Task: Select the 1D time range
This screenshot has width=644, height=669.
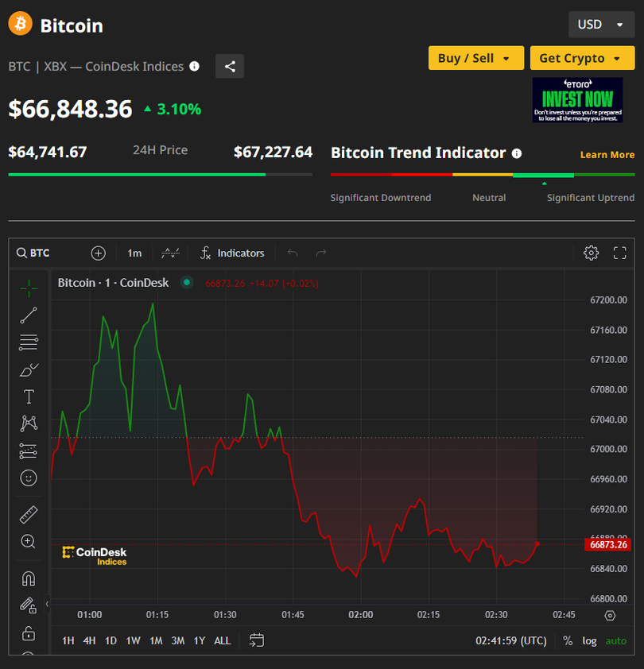Action: 111,640
